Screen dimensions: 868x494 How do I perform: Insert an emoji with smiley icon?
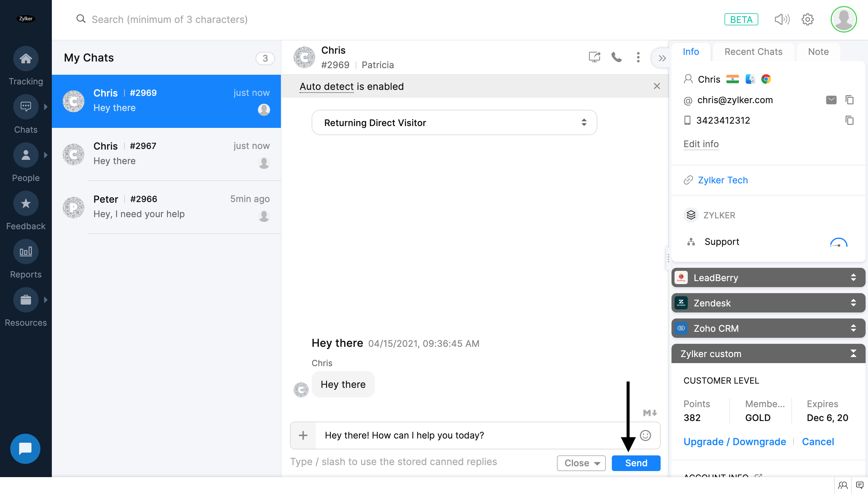point(645,435)
